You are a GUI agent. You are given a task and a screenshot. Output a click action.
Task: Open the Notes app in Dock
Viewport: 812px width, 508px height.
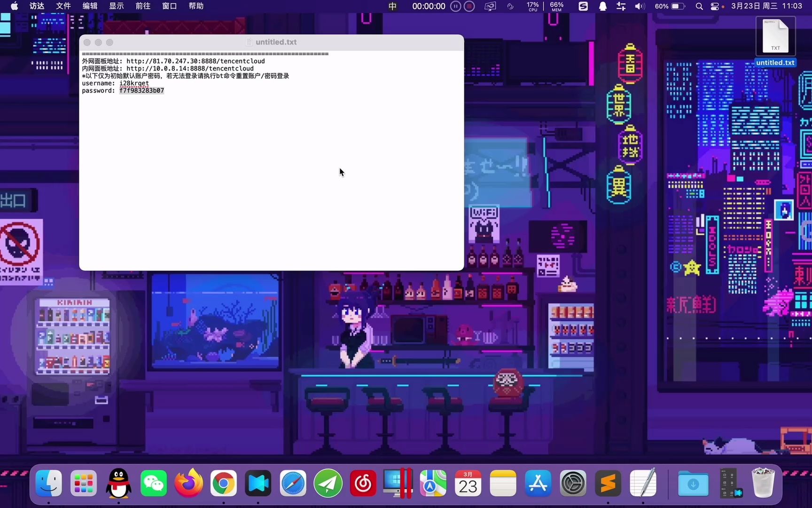click(x=503, y=483)
